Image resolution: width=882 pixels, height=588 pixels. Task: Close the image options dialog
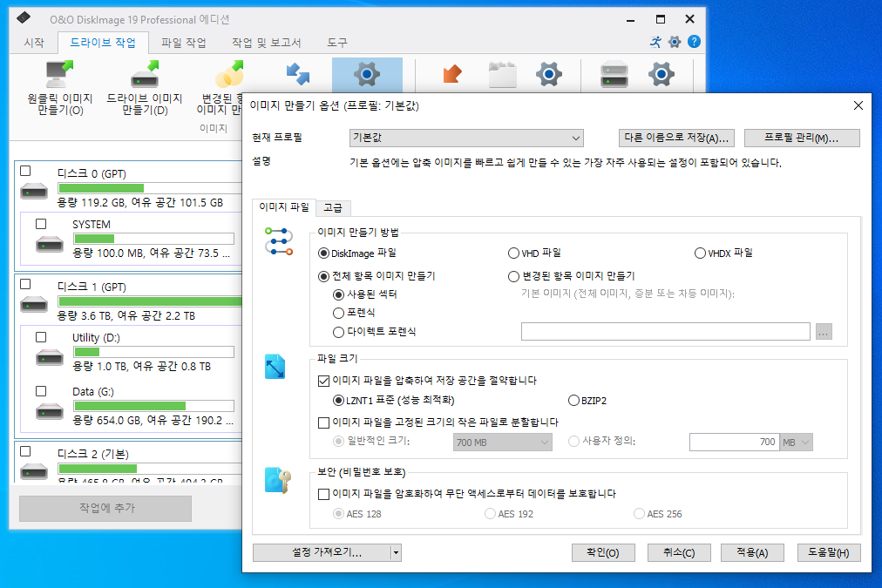(858, 105)
